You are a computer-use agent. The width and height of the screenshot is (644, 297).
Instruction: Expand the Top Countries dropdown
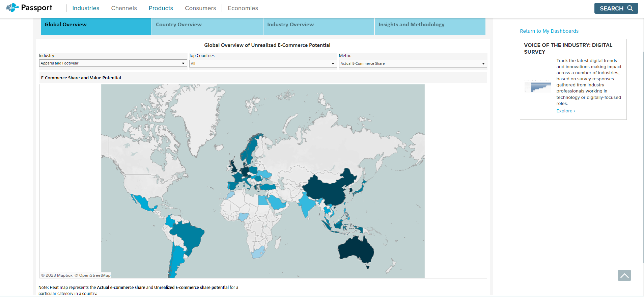click(263, 64)
